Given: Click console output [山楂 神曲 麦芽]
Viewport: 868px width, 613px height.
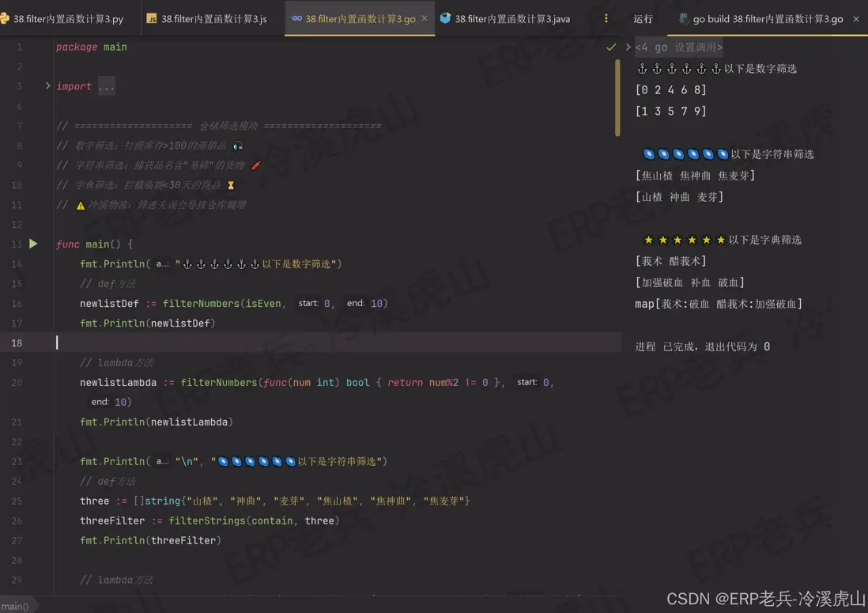Looking at the screenshot, I should click(x=679, y=197).
